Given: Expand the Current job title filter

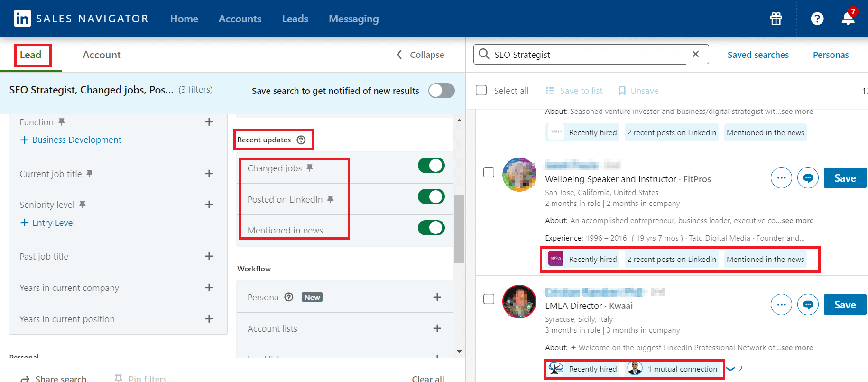Looking at the screenshot, I should [x=209, y=174].
